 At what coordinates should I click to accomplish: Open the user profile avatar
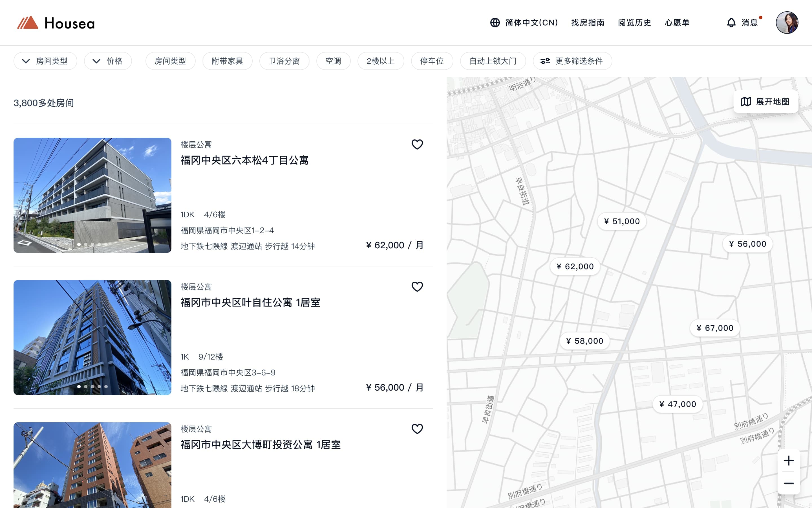(787, 23)
